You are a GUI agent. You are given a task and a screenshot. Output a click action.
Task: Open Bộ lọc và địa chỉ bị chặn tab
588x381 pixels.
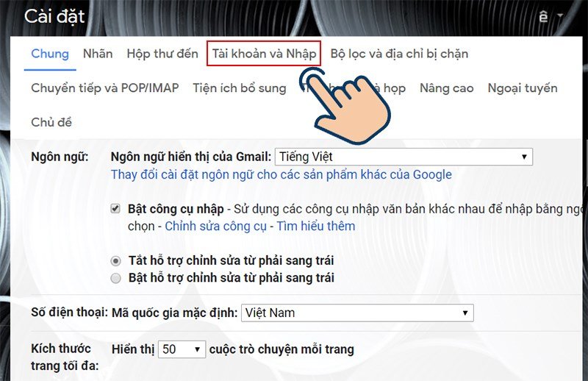(x=399, y=54)
